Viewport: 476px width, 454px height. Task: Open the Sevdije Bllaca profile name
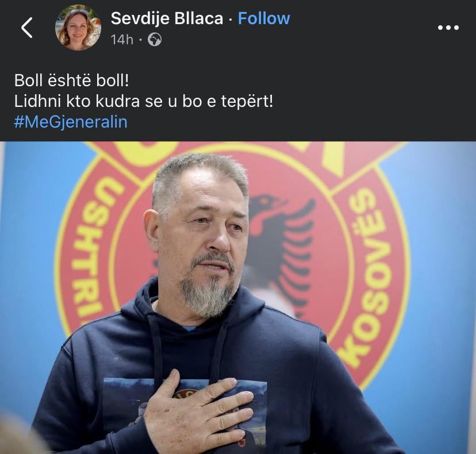pyautogui.click(x=167, y=18)
